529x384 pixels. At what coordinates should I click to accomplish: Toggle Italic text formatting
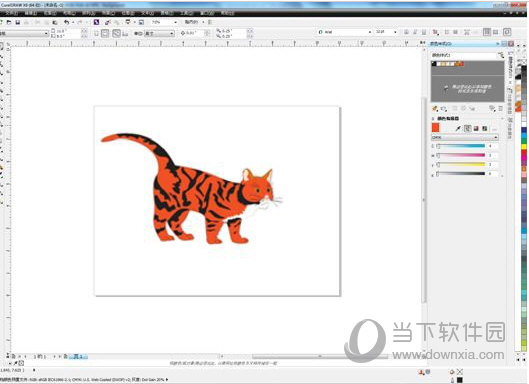(x=415, y=32)
